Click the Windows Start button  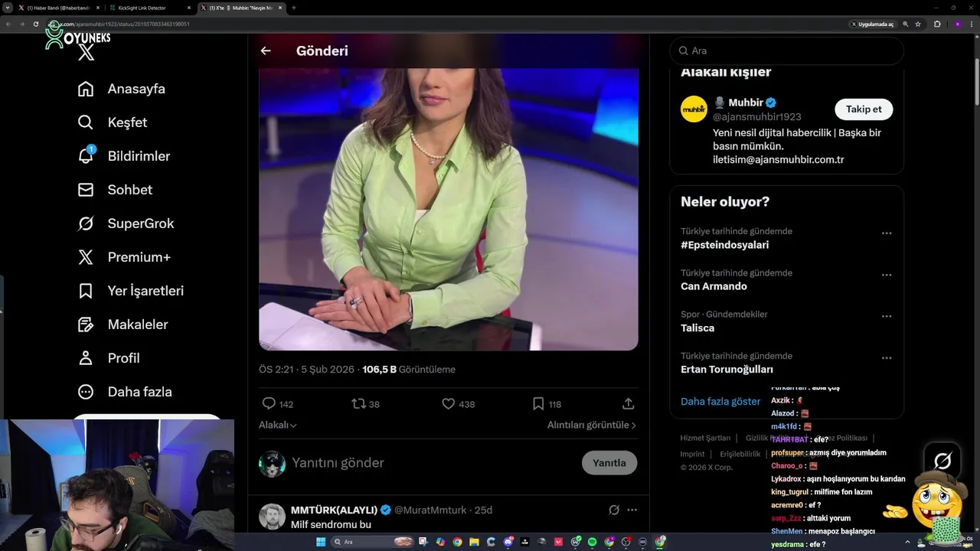point(321,542)
